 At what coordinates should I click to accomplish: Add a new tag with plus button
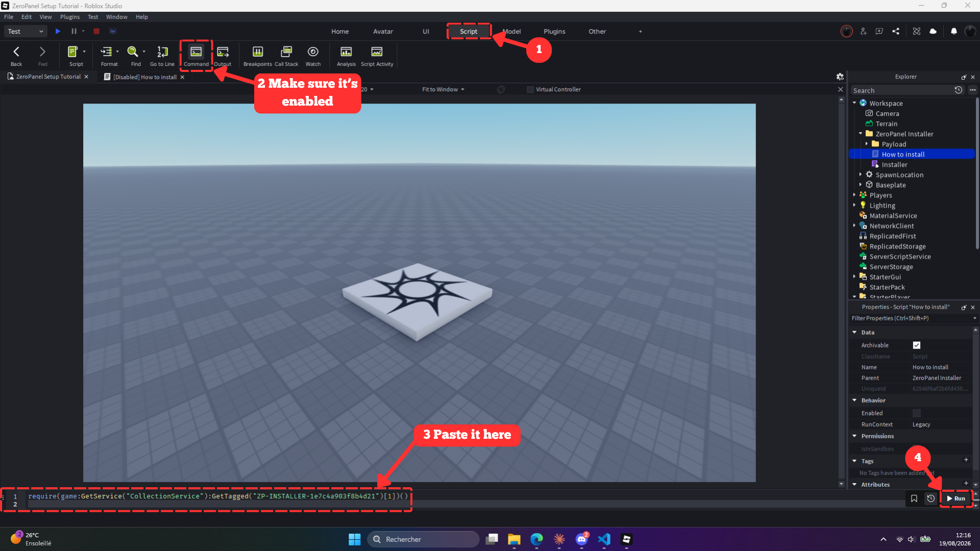(966, 460)
